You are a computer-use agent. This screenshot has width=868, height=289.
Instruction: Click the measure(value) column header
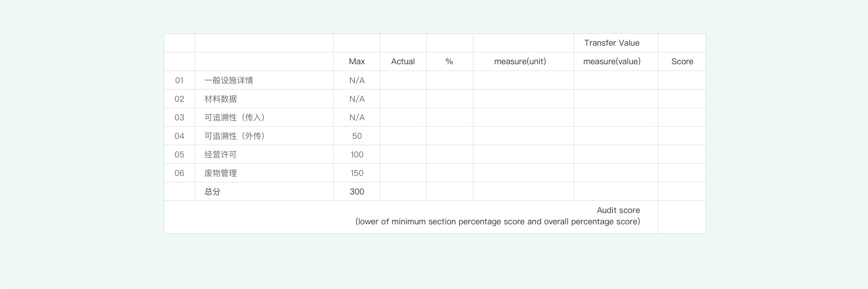(x=612, y=62)
